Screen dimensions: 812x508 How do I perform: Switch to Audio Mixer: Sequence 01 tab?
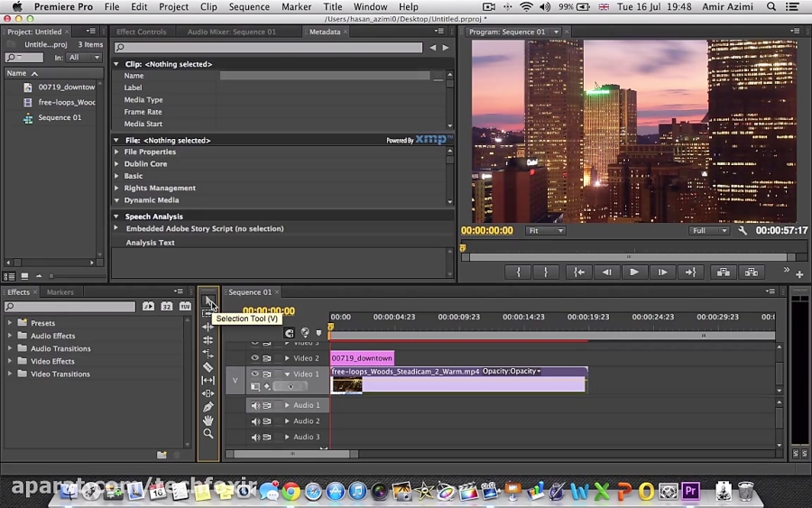(x=232, y=32)
